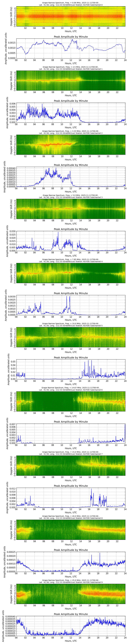Click the 5.0 MHz Subchannel 3 spectrum title

click(71, 196)
